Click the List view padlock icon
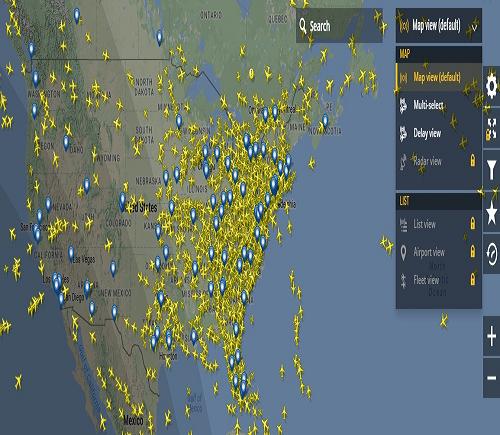The height and width of the screenshot is (435, 500). 473,223
